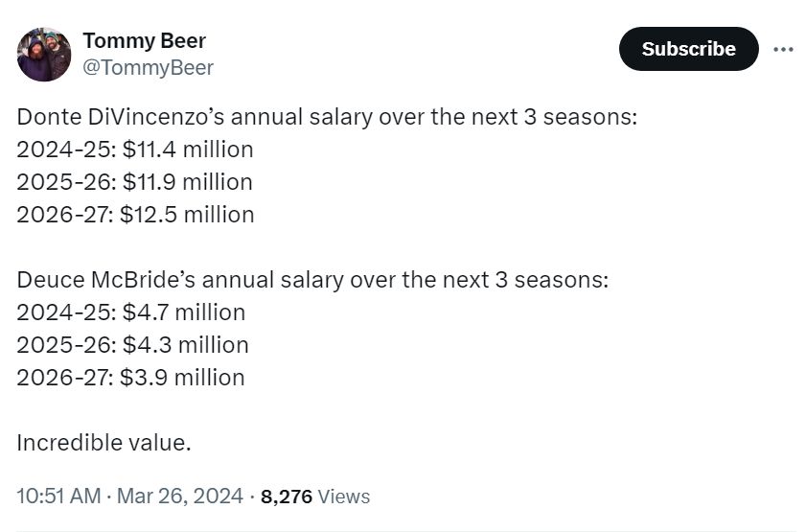Click the "2026-27: $3.9 million" line

130,378
